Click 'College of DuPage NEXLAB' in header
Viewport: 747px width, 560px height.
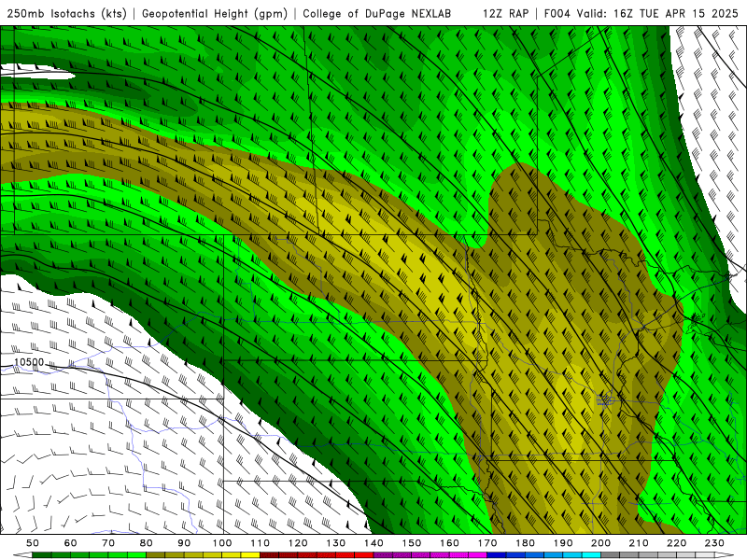coord(376,13)
